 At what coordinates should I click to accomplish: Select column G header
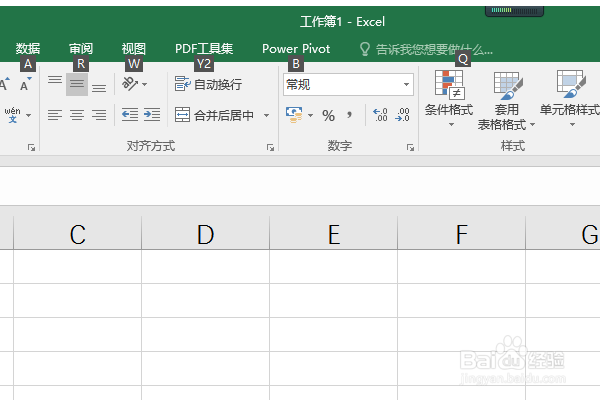(563, 234)
